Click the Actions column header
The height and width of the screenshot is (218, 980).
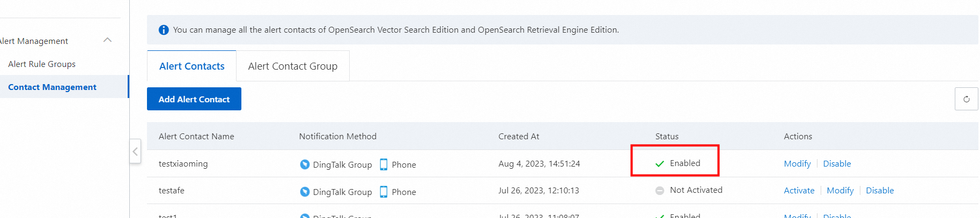pos(798,136)
